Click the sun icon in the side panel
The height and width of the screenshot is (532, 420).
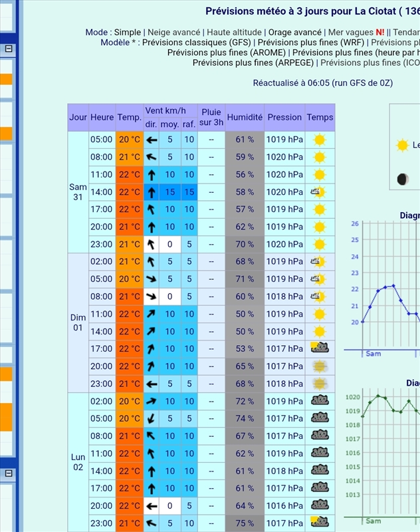(x=402, y=145)
